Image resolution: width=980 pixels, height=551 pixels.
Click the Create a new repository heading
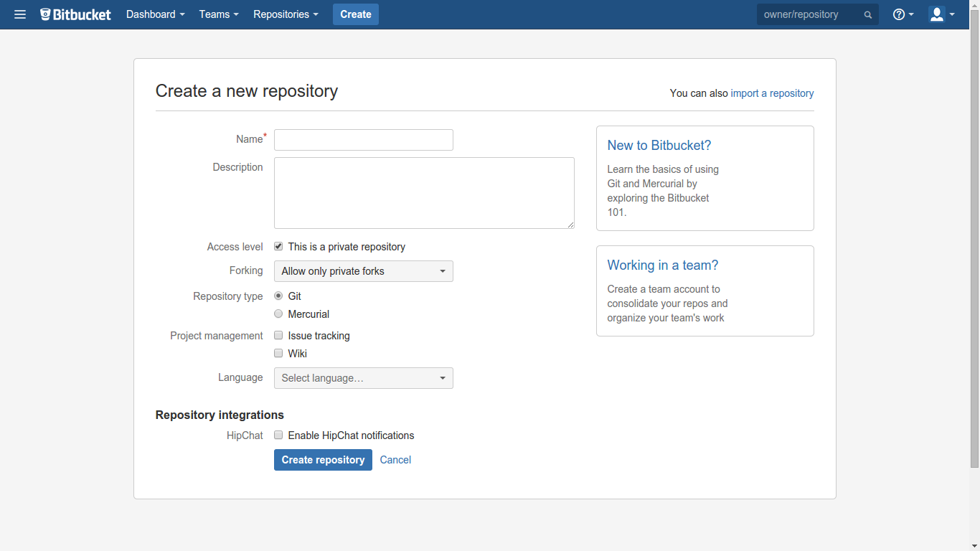point(247,91)
